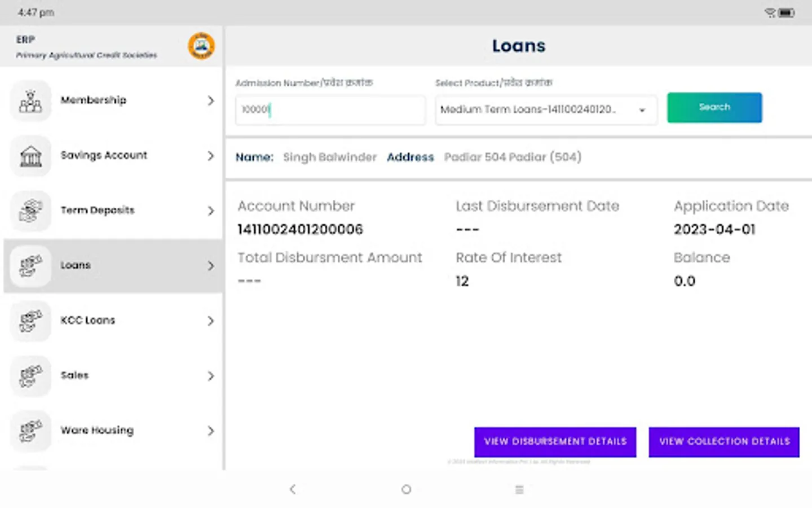Screen dimensions: 812x508
Task: Click View Collection Details
Action: (724, 442)
